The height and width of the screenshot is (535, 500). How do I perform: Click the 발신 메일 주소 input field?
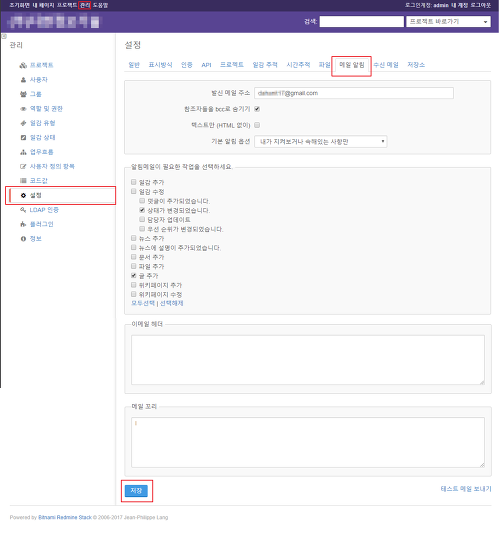[354, 93]
